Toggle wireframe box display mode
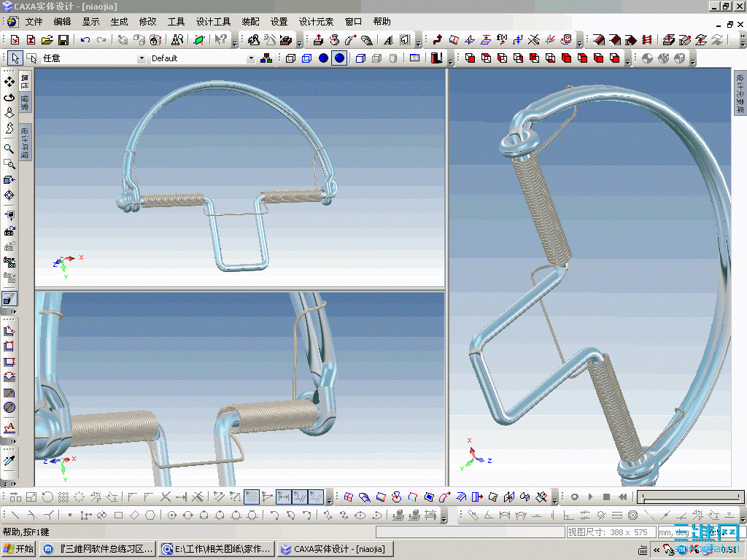The width and height of the screenshot is (747, 560). [x=290, y=58]
